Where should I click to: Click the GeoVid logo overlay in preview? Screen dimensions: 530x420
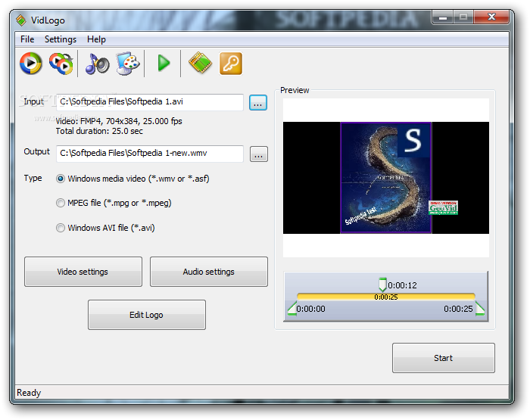tap(443, 208)
